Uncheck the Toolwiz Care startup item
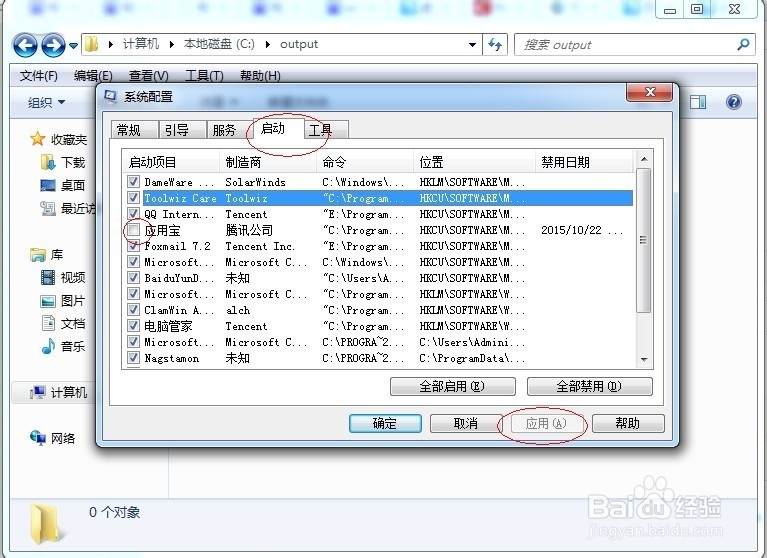The width and height of the screenshot is (767, 558). click(x=133, y=198)
